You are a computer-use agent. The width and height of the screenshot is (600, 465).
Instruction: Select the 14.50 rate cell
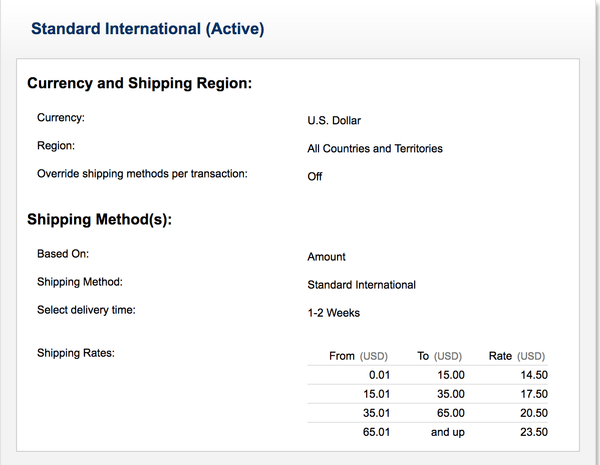(534, 375)
